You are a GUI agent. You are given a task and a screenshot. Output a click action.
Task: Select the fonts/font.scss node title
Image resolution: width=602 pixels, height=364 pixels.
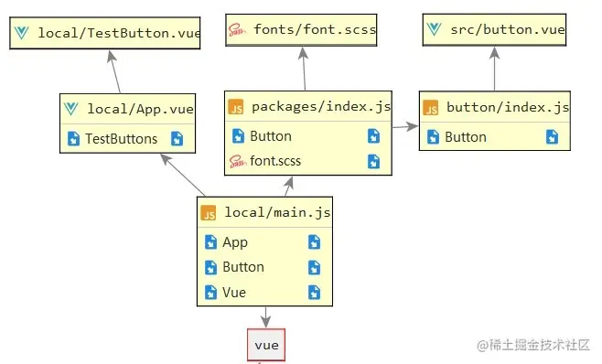tap(315, 29)
